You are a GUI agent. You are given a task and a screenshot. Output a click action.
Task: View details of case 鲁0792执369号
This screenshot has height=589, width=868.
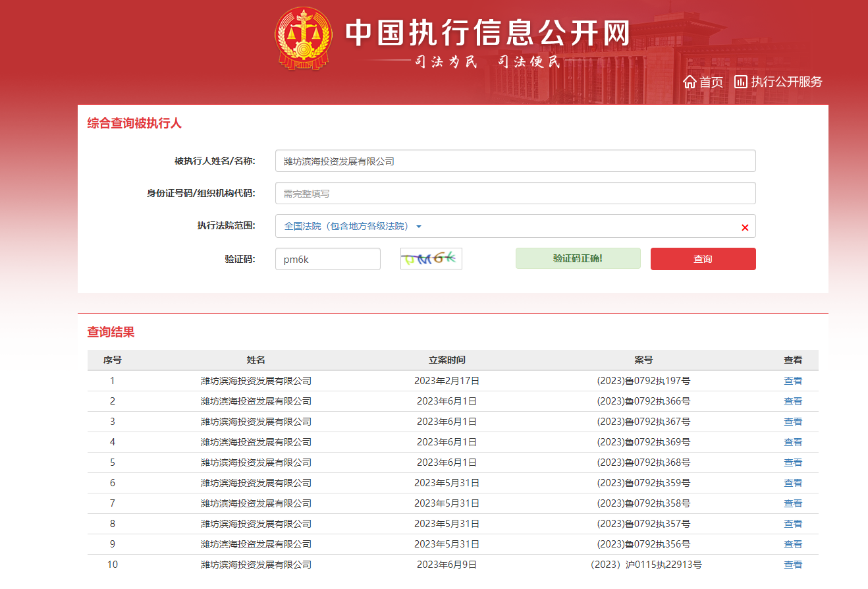pos(793,442)
